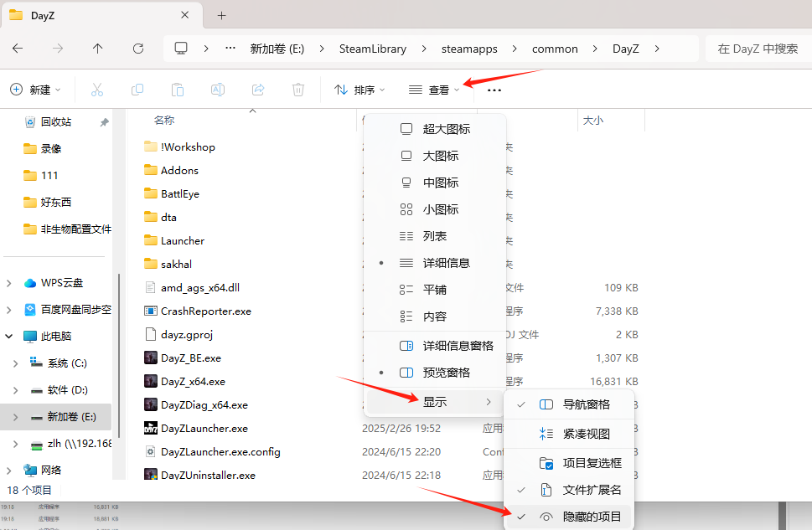The height and width of the screenshot is (530, 812).
Task: Click the Rename icon in toolbar
Action: point(218,90)
